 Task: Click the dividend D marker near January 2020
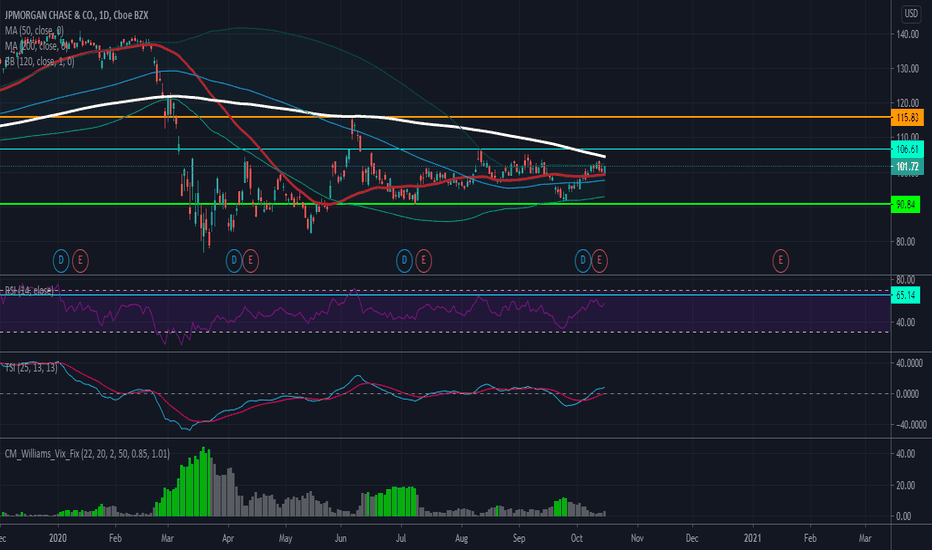(61, 260)
